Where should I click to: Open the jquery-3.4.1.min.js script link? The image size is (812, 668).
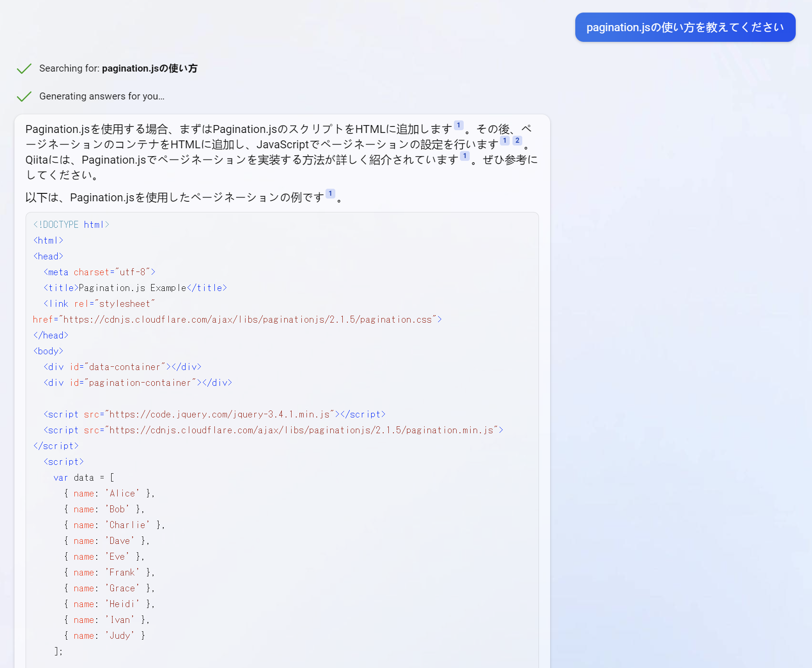tap(220, 414)
